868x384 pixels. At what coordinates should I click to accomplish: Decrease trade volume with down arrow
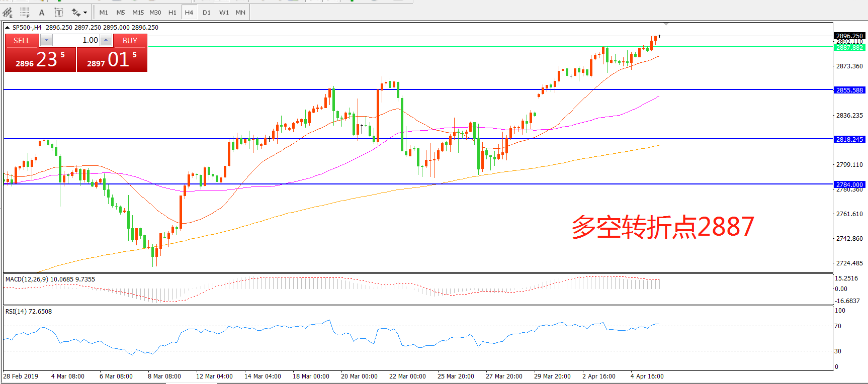tap(46, 41)
